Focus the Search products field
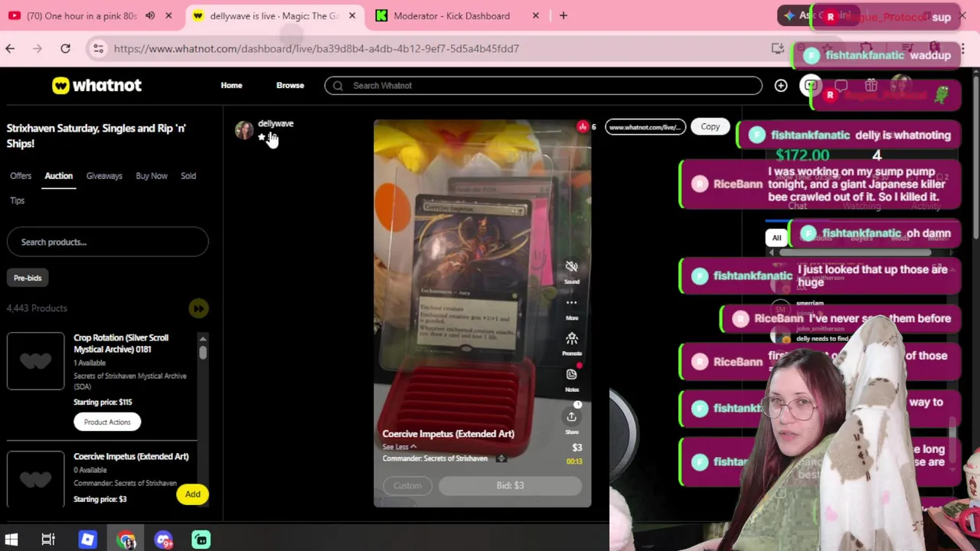The height and width of the screenshot is (551, 980). (107, 242)
